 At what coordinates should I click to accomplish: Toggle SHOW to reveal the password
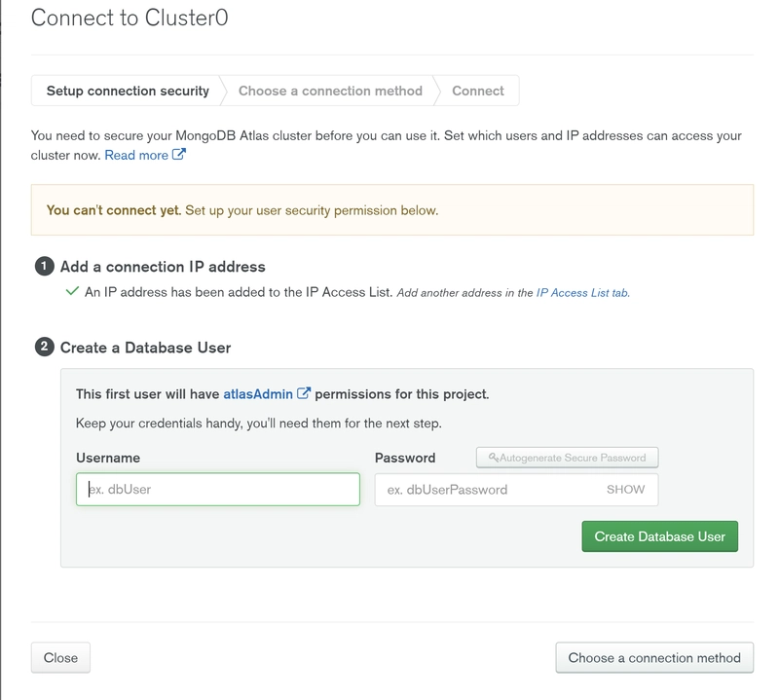coord(625,490)
